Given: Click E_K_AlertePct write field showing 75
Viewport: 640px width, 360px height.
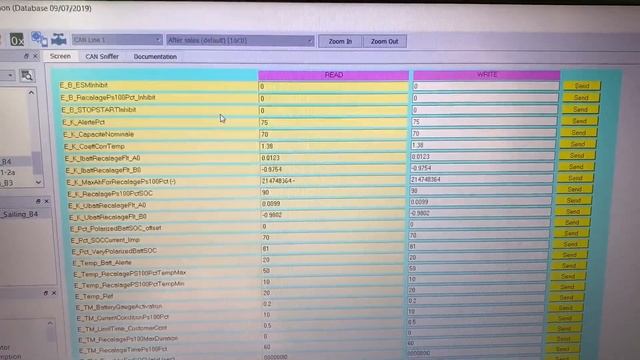Looking at the screenshot, I should pos(483,122).
